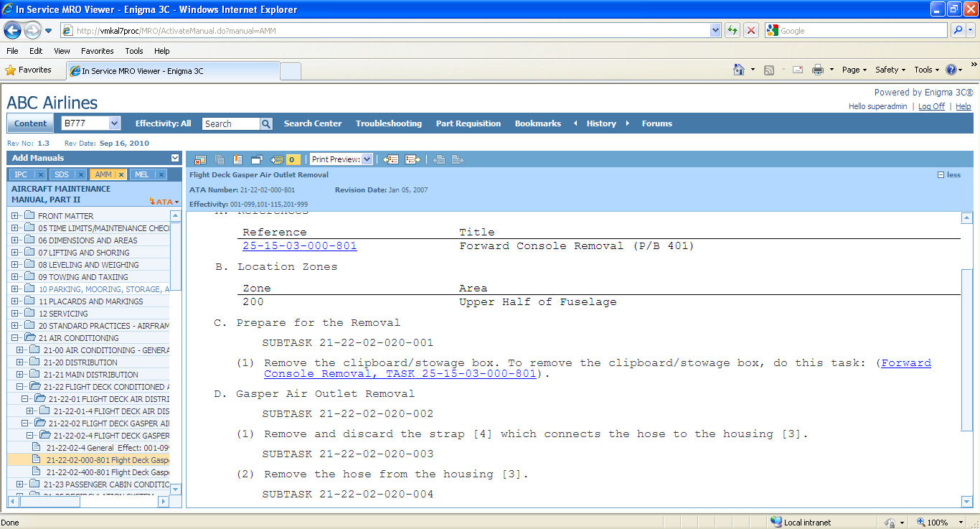Go to previous task in document list

click(x=390, y=159)
